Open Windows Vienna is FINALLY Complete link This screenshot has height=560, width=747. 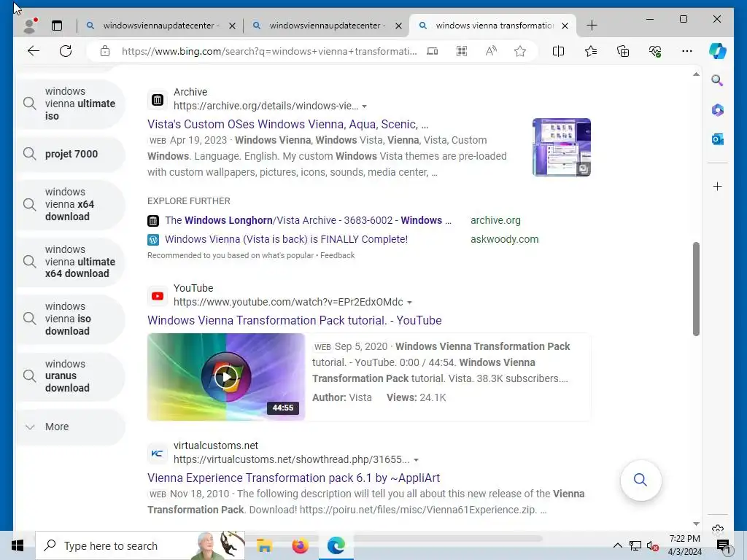tap(286, 239)
